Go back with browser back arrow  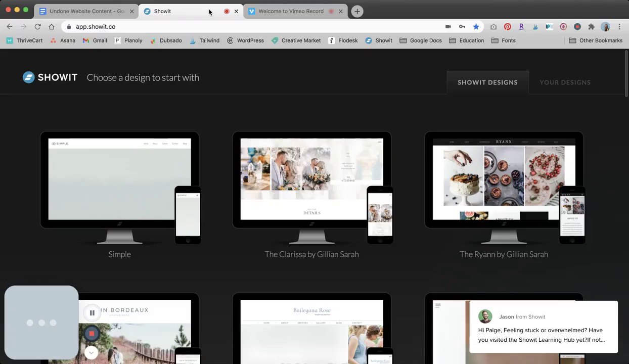[10, 27]
